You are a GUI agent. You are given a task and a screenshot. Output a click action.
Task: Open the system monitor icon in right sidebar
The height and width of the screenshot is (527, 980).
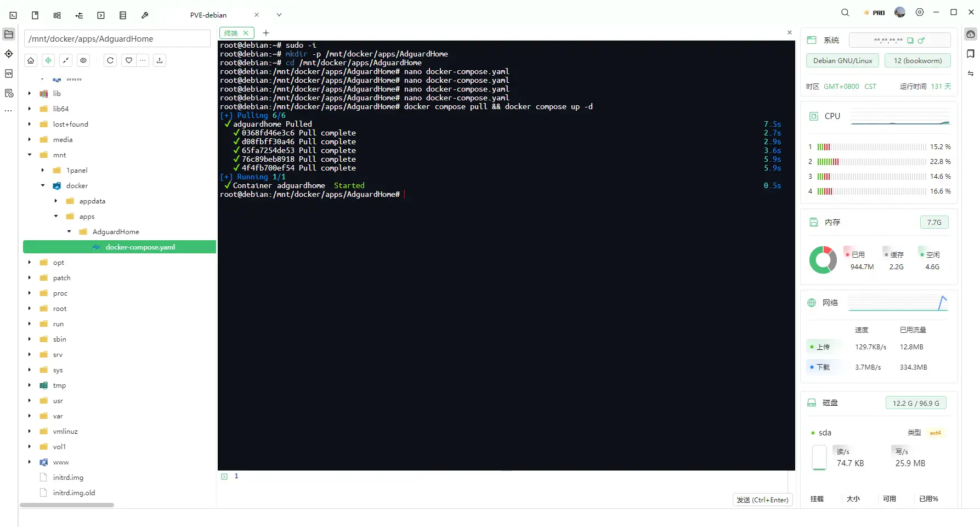(x=971, y=34)
